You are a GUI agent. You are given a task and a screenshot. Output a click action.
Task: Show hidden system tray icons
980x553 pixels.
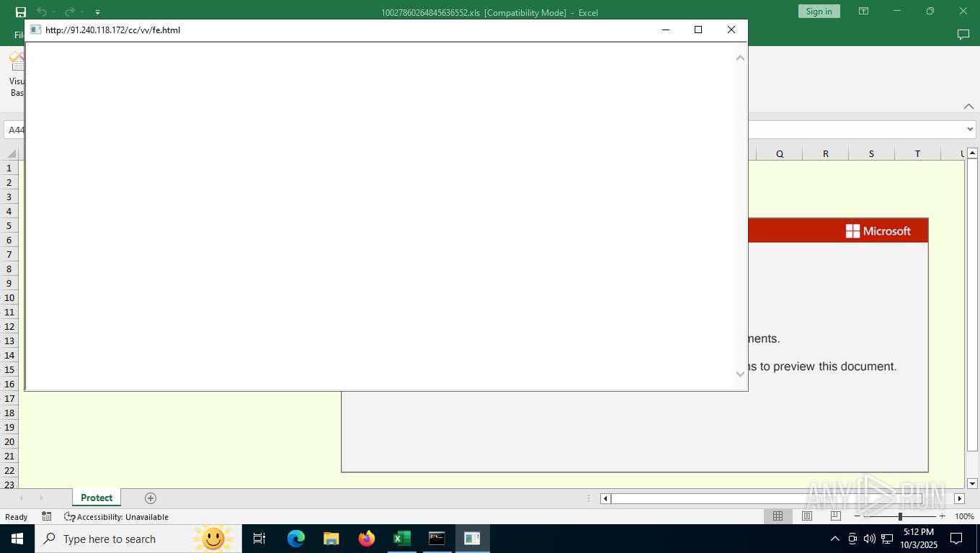tap(835, 539)
